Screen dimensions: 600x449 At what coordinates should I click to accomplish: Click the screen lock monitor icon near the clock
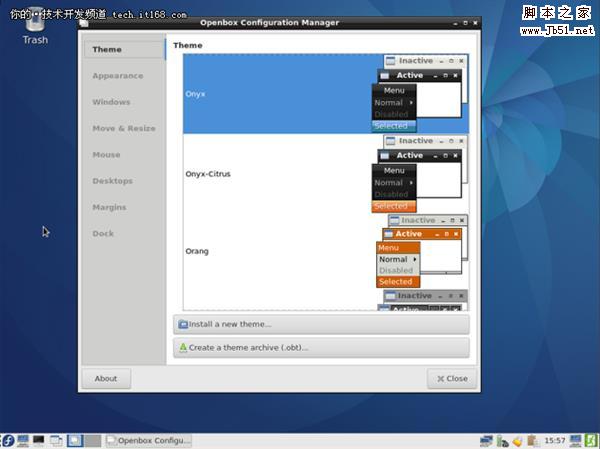[x=575, y=441]
